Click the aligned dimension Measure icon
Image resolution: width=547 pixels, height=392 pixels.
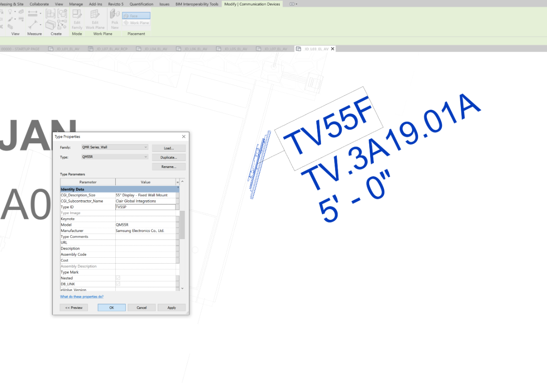(x=32, y=14)
